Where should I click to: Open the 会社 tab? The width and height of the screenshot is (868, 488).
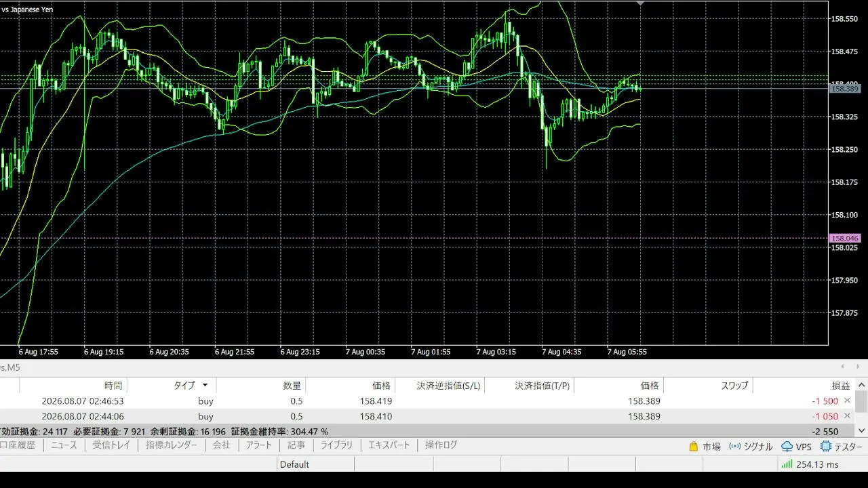pyautogui.click(x=221, y=445)
